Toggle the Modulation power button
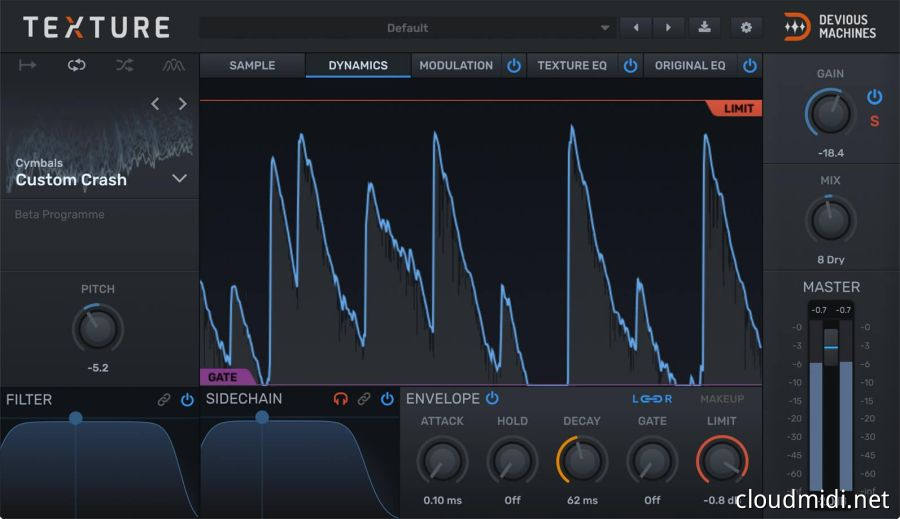The width and height of the screenshot is (900, 519). pos(514,65)
